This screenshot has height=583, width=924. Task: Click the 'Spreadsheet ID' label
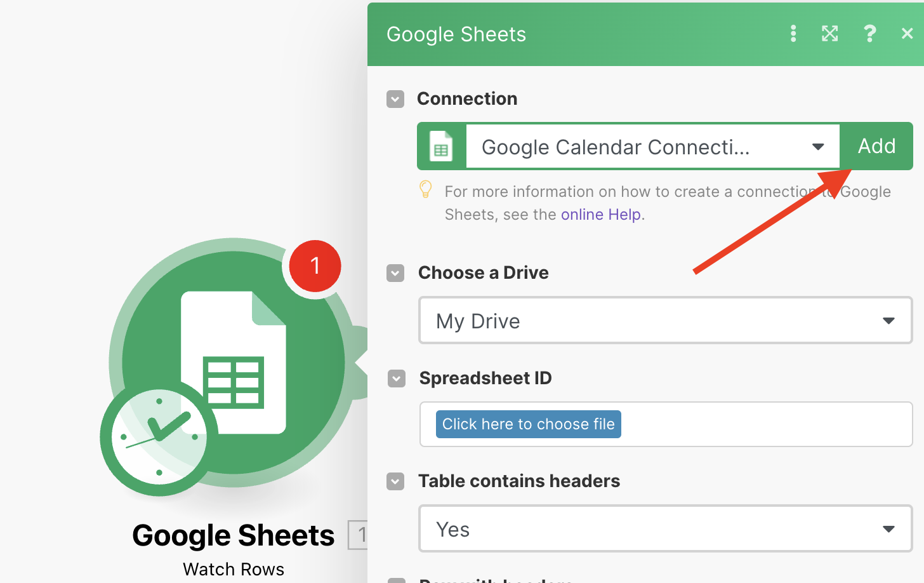[485, 379]
